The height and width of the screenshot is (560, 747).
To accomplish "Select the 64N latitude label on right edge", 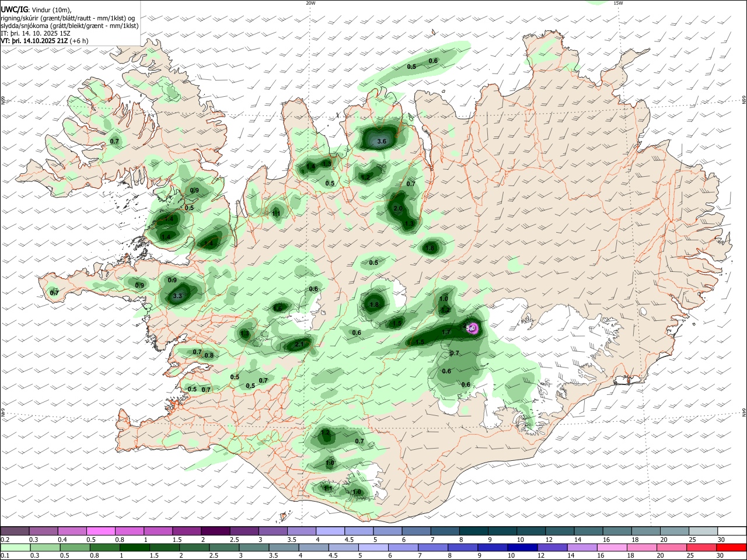I will click(744, 412).
